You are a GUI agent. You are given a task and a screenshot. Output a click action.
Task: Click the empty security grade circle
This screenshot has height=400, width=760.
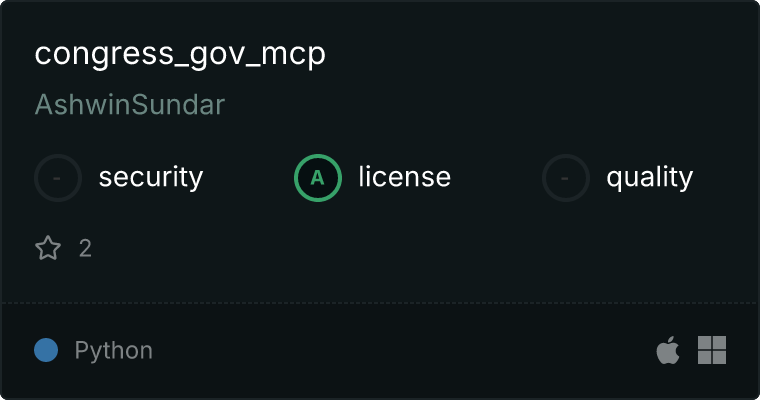tap(58, 178)
